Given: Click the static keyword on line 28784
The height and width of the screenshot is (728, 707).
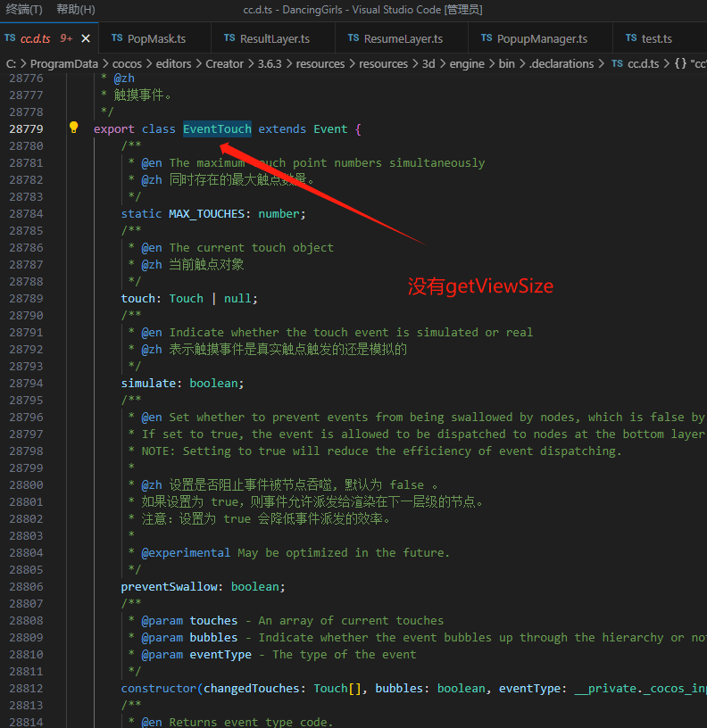Looking at the screenshot, I should click(141, 213).
